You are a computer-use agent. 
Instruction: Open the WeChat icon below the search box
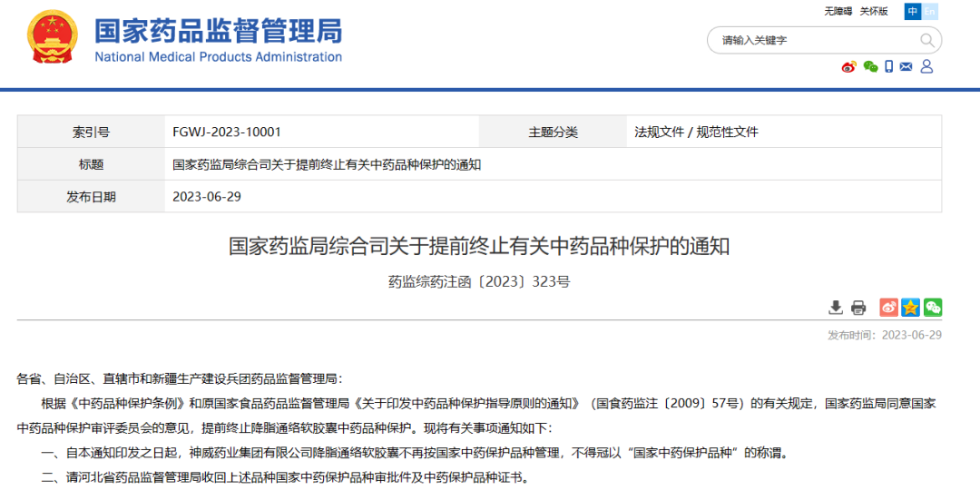870,66
